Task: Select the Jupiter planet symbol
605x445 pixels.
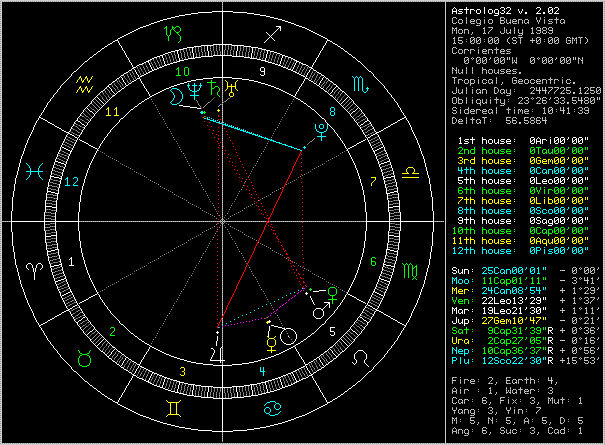Action: pyautogui.click(x=217, y=355)
